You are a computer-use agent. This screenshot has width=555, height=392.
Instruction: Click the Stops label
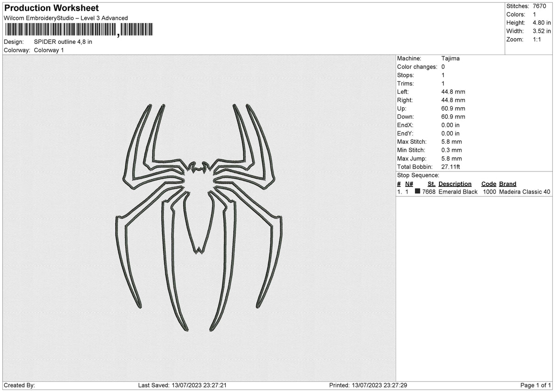(406, 75)
